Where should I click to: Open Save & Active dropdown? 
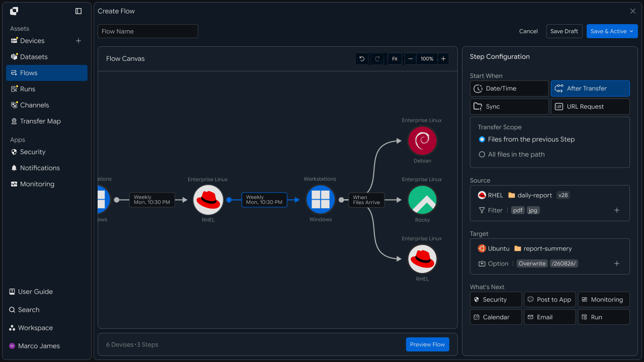pos(612,31)
